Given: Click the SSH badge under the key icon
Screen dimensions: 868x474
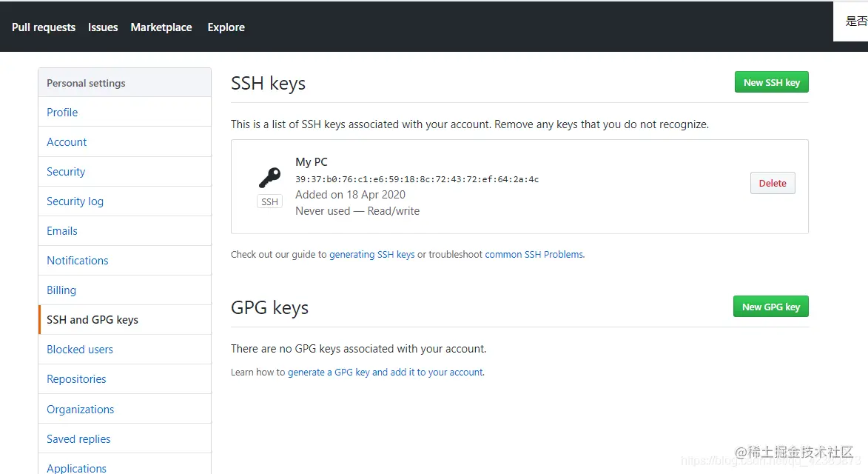Looking at the screenshot, I should click(269, 201).
